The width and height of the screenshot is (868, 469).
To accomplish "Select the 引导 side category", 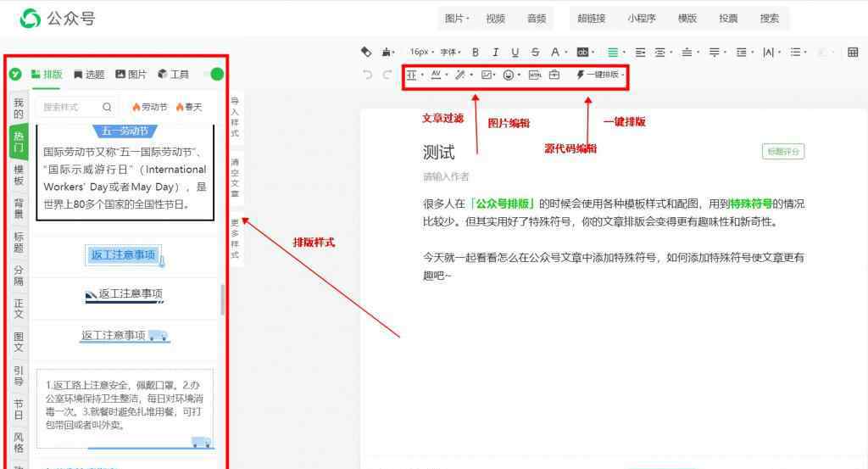I will tap(19, 376).
